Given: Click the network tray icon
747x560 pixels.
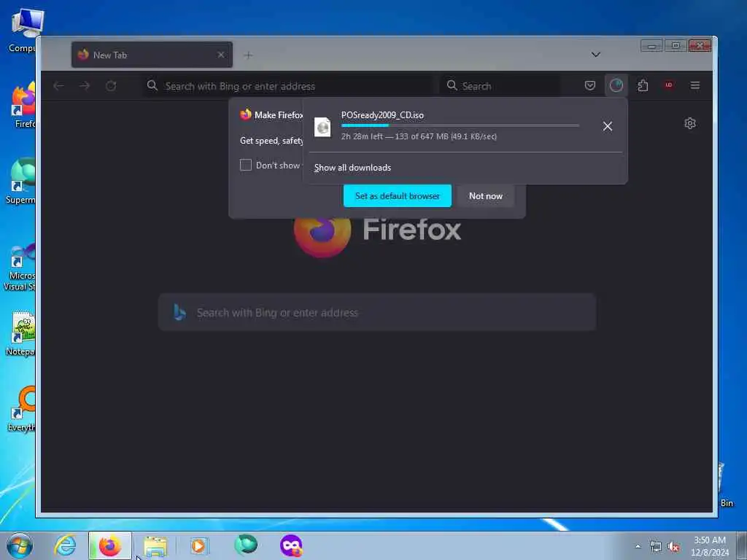Looking at the screenshot, I should pyautogui.click(x=656, y=546).
